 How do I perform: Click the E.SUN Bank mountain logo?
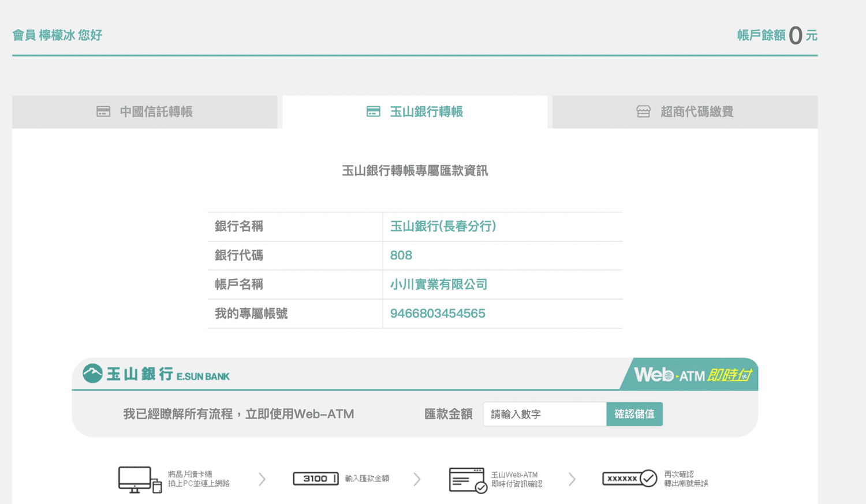(92, 374)
